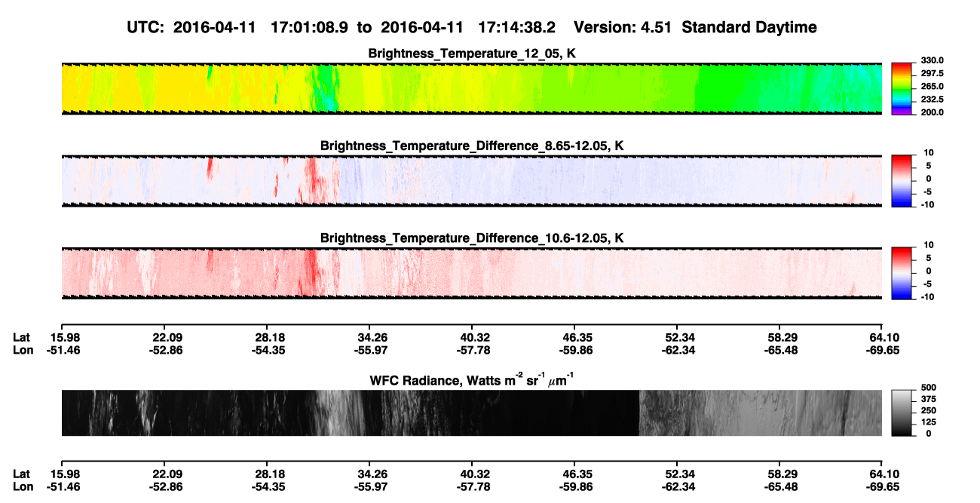The width and height of the screenshot is (980, 503).
Task: Click the '330.0' colorbar tick label
Action: click(x=932, y=60)
